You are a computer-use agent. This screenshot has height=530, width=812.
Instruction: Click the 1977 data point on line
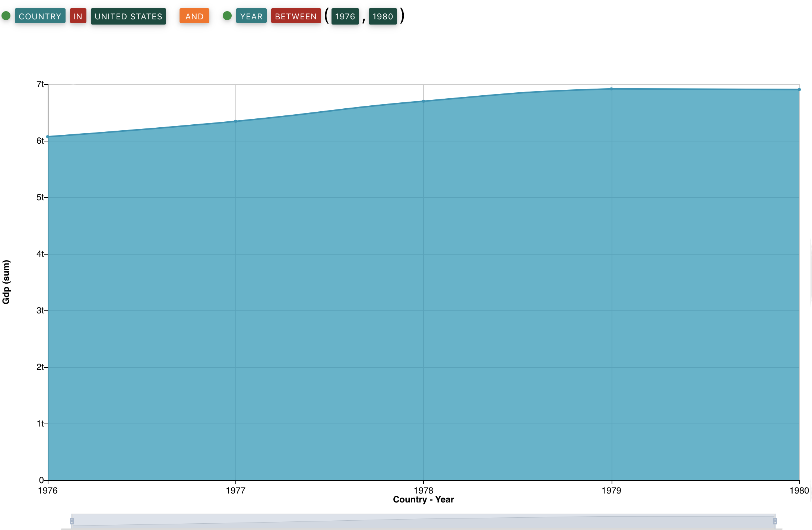pos(235,121)
